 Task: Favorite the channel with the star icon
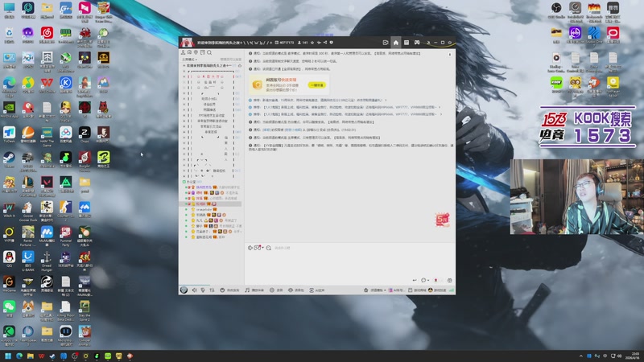tap(312, 43)
